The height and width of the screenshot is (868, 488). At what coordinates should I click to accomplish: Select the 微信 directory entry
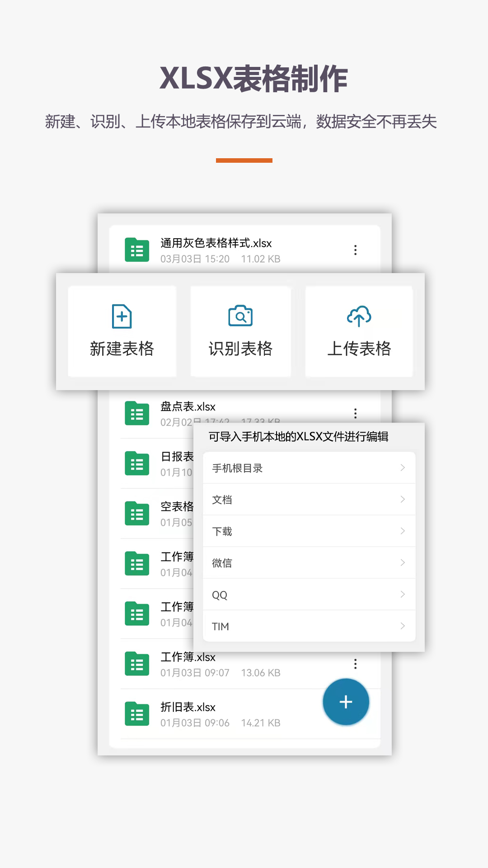pos(309,563)
